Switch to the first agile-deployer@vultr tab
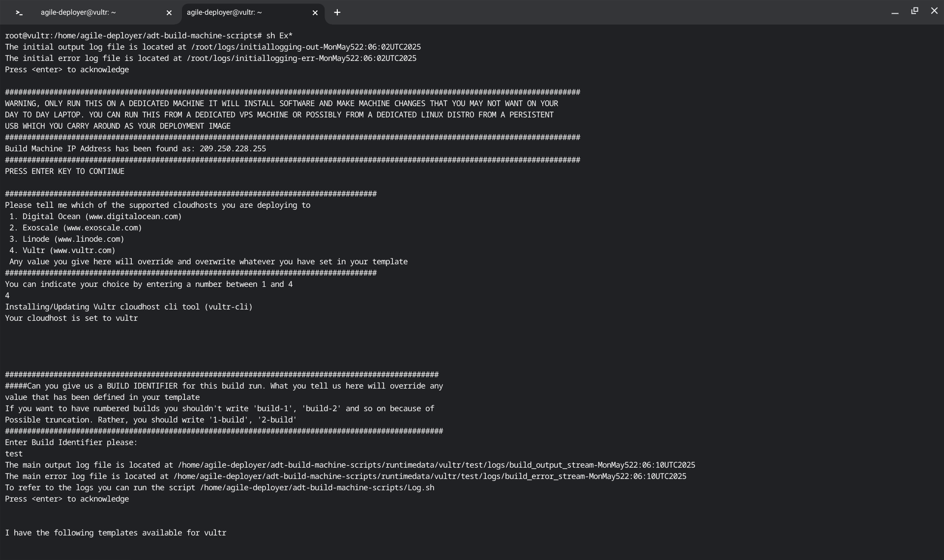Image resolution: width=944 pixels, height=560 pixels. (79, 13)
